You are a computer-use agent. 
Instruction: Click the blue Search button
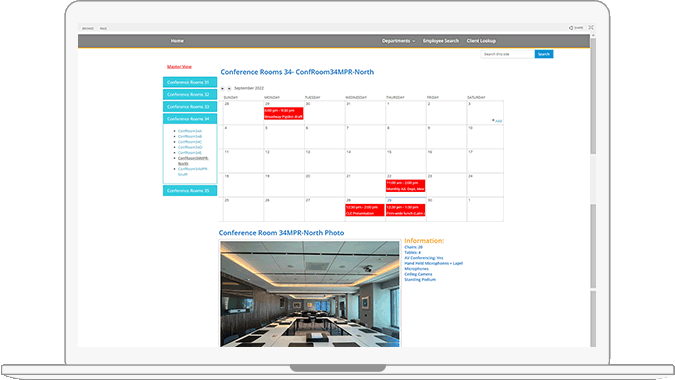(x=544, y=54)
